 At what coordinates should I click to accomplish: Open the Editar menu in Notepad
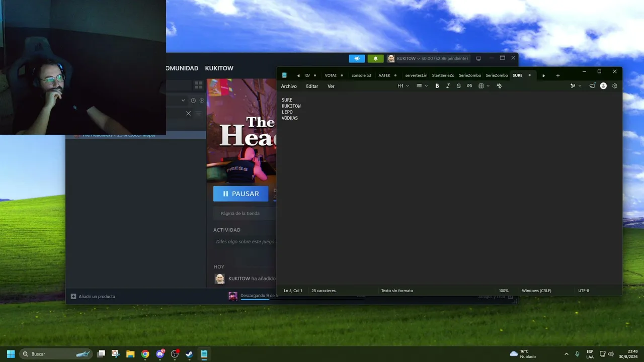312,86
